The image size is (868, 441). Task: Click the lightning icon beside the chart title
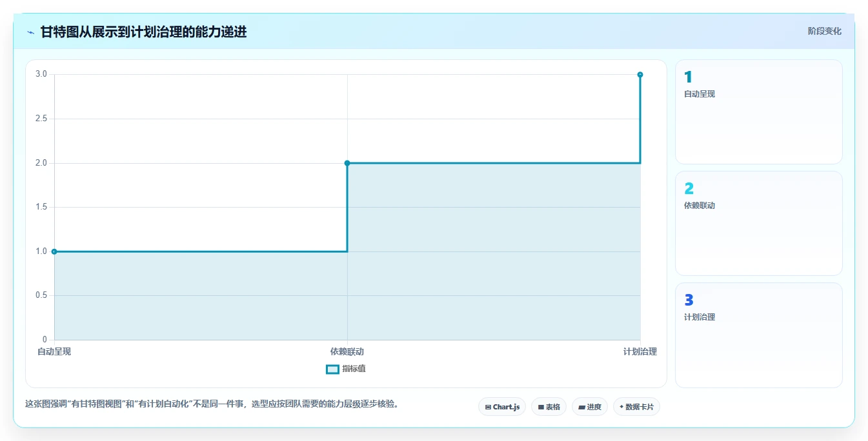coord(31,32)
